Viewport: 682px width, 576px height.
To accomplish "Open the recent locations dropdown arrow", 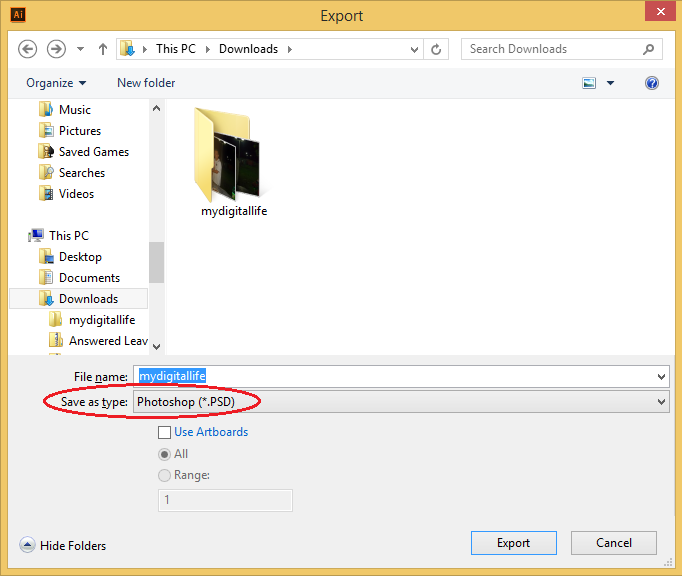I will tap(80, 49).
